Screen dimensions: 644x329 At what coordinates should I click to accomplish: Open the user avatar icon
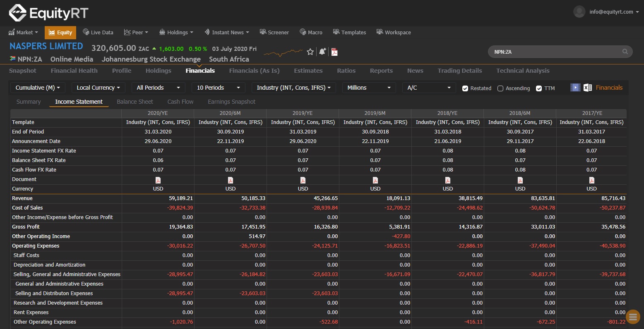pos(579,12)
